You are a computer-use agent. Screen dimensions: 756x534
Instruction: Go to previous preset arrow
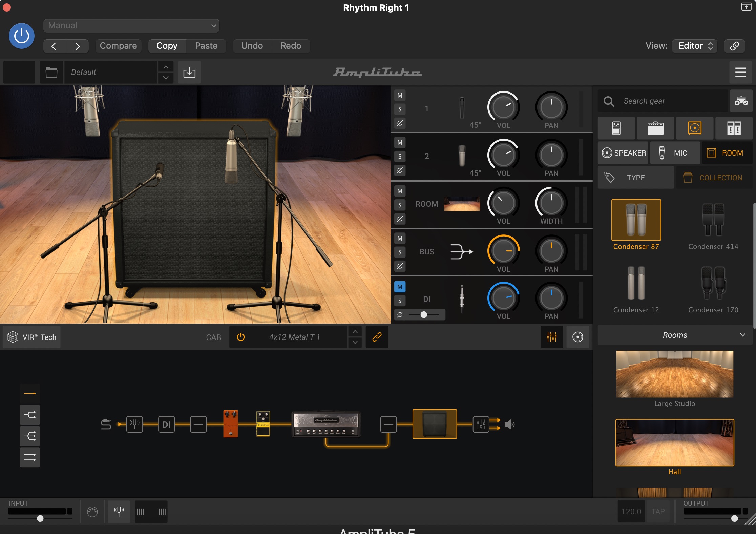click(54, 46)
